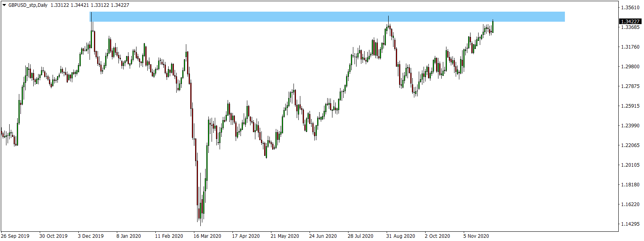Click the 30 Oct 2019 date label
The width and height of the screenshot is (644, 241).
pyautogui.click(x=53, y=236)
